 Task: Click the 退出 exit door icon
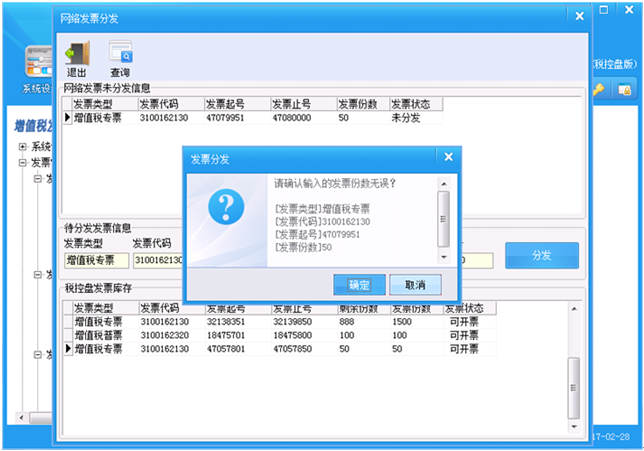[x=76, y=52]
